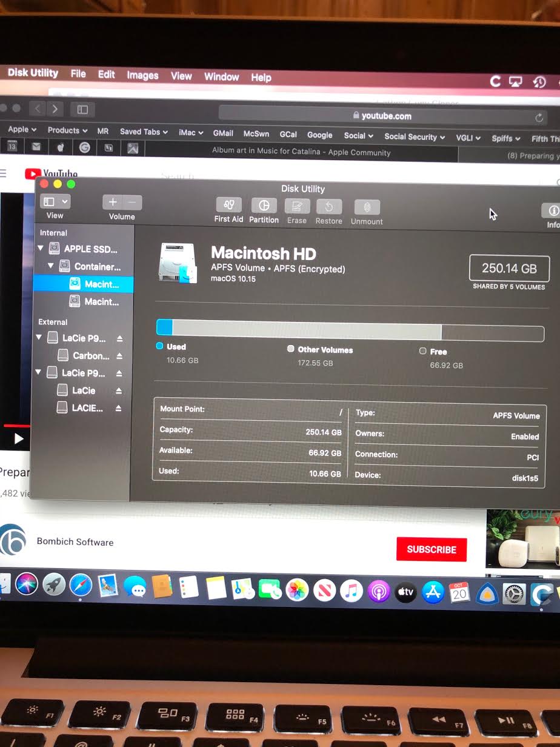The width and height of the screenshot is (560, 747).
Task: Collapse the Container disclosure triangle
Action: (51, 266)
